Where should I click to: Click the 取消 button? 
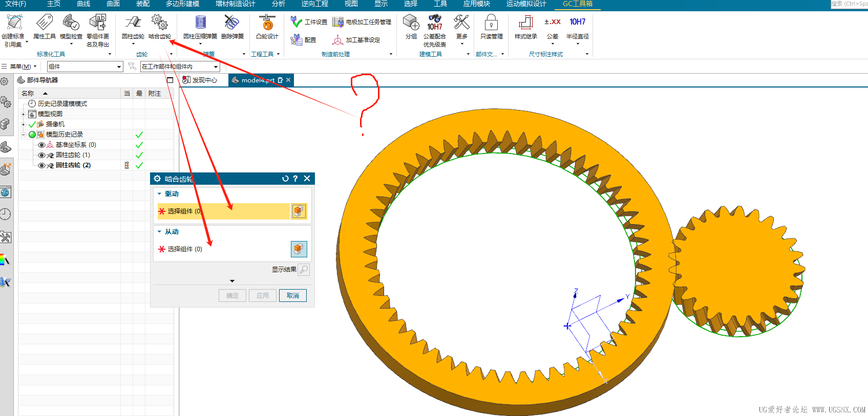[x=293, y=296]
